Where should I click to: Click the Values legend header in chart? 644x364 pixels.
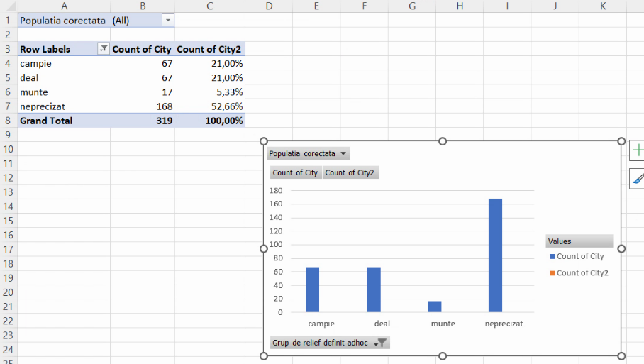(x=579, y=241)
